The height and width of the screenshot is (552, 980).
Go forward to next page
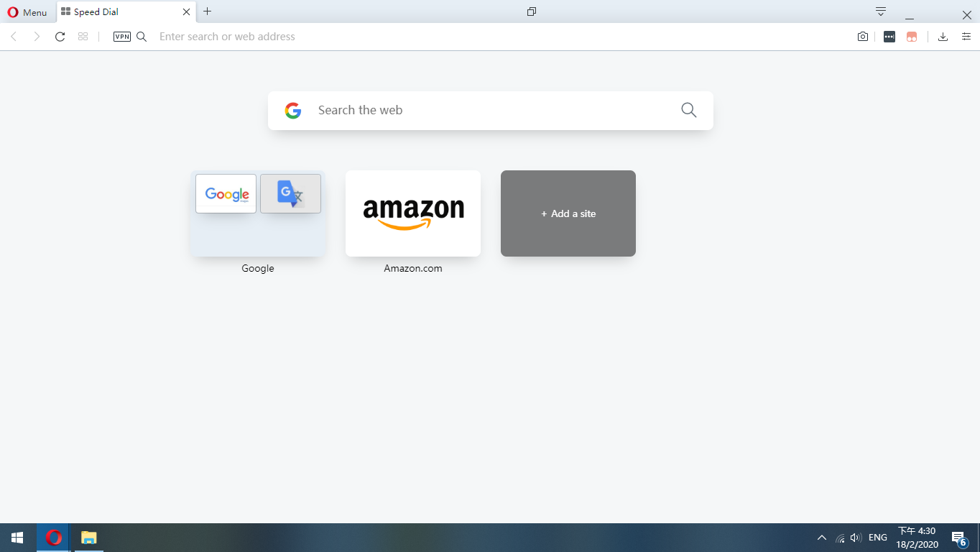tap(37, 37)
